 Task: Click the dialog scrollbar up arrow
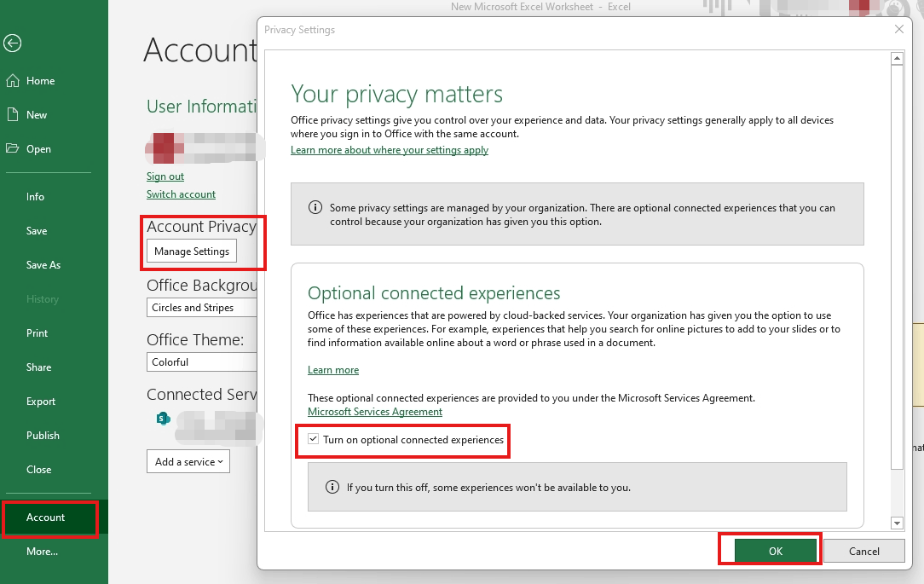[x=897, y=58]
